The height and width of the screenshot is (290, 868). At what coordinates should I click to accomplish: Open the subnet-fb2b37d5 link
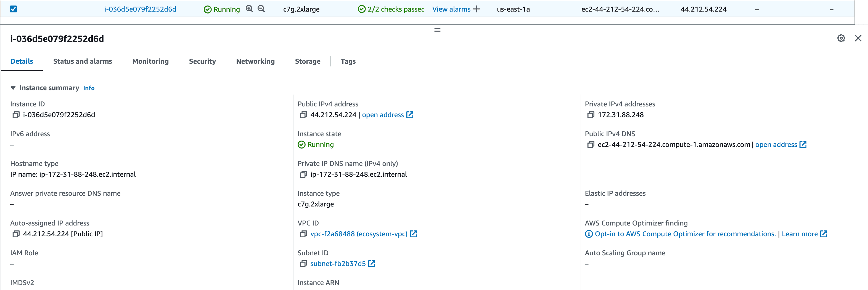338,264
